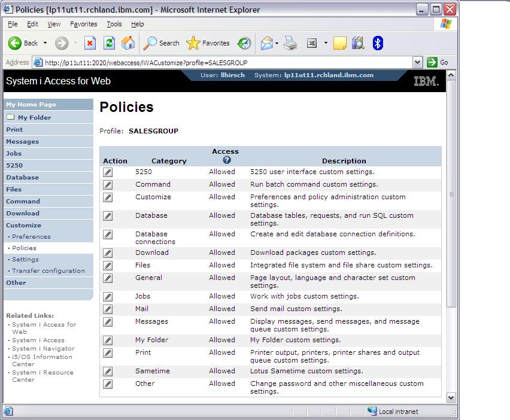
Task: Edit the Other policy category
Action: (x=108, y=384)
